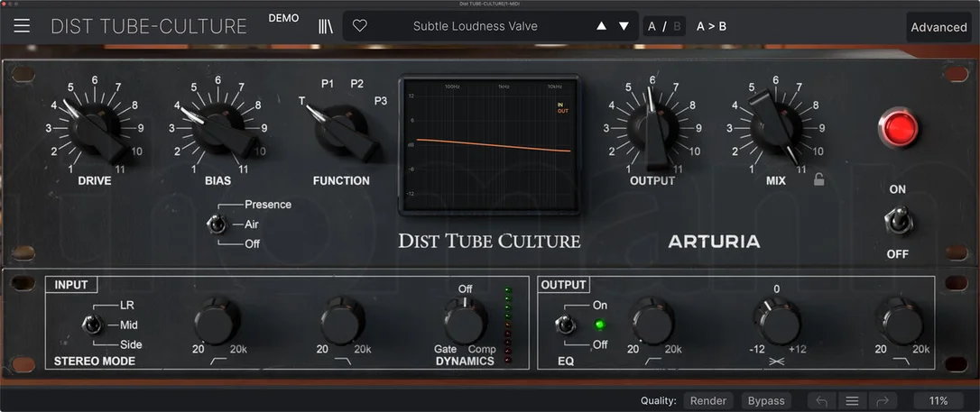980x412 pixels.
Task: Select the next preset with down arrow
Action: (x=624, y=26)
